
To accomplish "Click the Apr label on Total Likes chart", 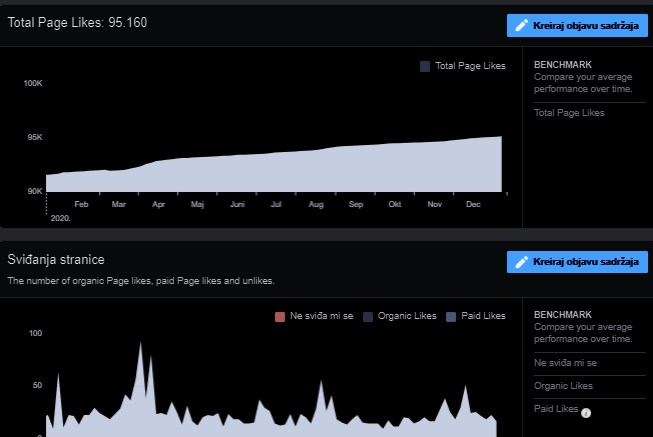I will tap(158, 204).
